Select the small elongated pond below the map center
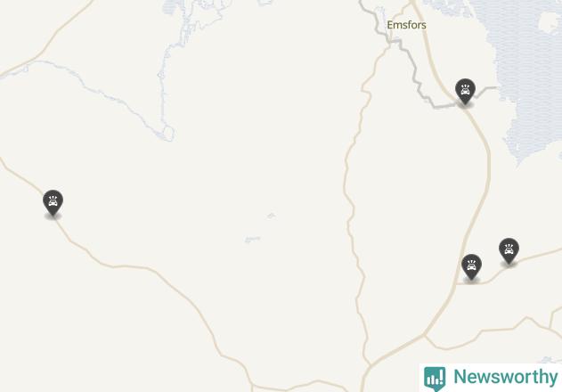Image resolution: width=562 pixels, height=392 pixels. [252, 240]
